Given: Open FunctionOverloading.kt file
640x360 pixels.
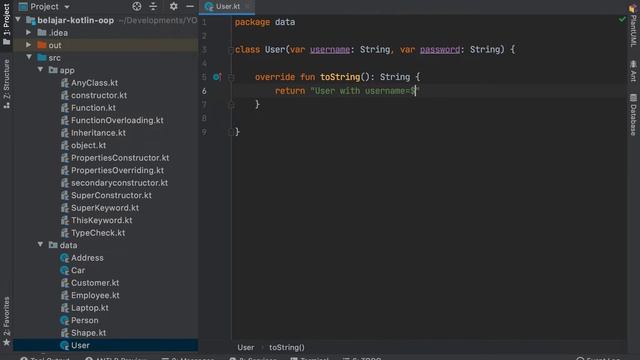Looking at the screenshot, I should point(117,120).
